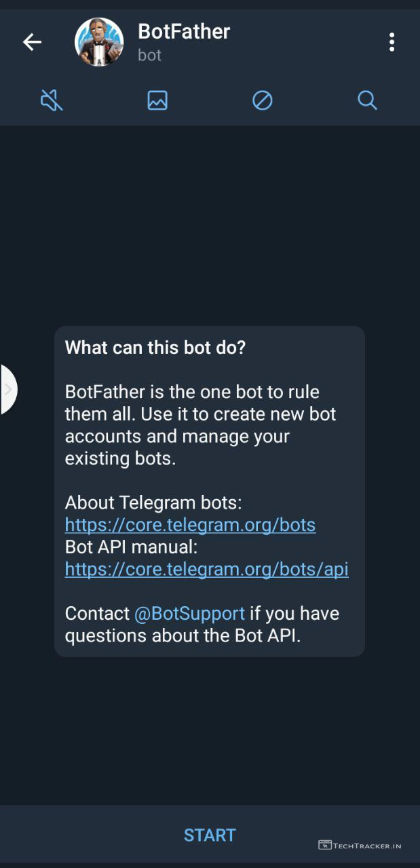Tap the BotFather description paragraph

200,425
